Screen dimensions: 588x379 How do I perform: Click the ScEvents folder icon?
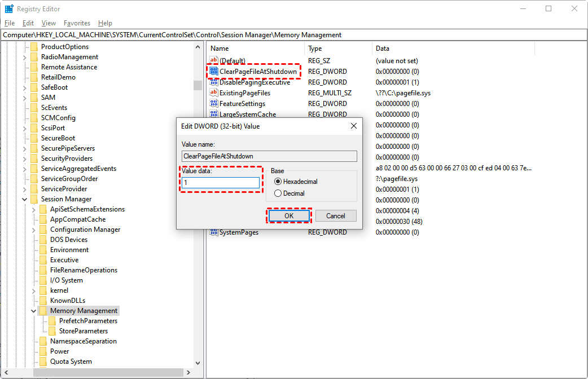(x=34, y=108)
